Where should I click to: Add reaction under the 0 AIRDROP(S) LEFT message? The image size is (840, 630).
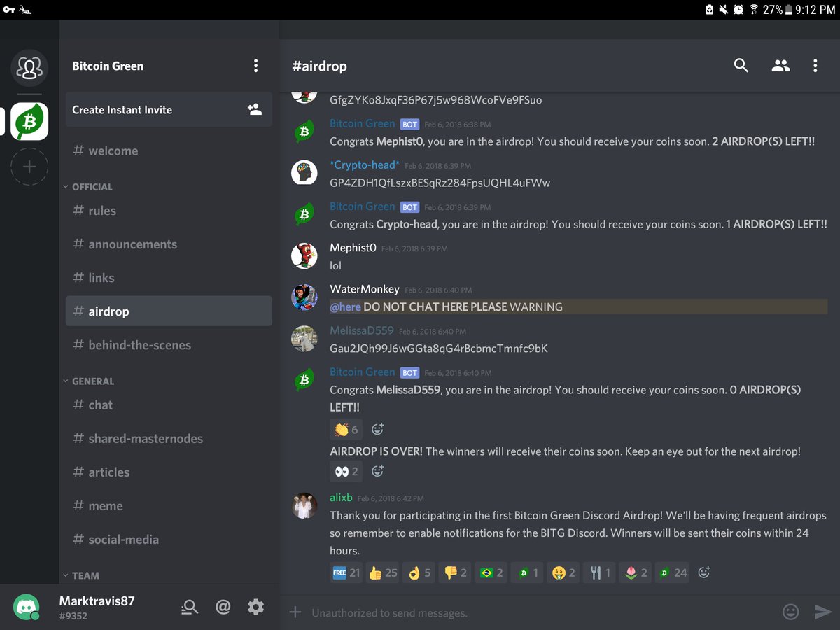pyautogui.click(x=377, y=429)
